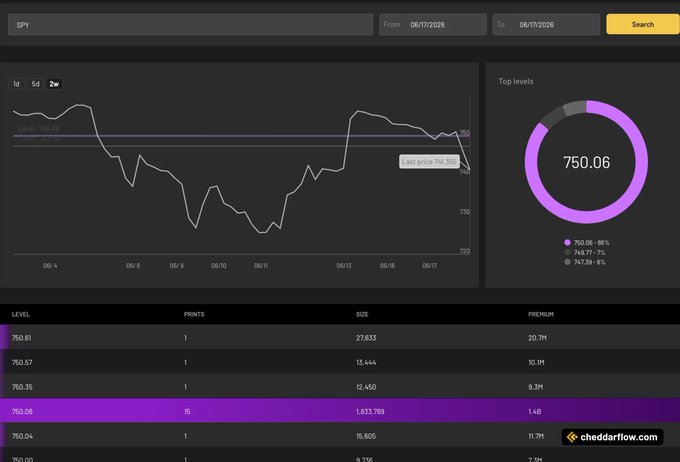The image size is (680, 462).
Task: Click the 747.39 - 6% legend dot
Action: (x=567, y=262)
